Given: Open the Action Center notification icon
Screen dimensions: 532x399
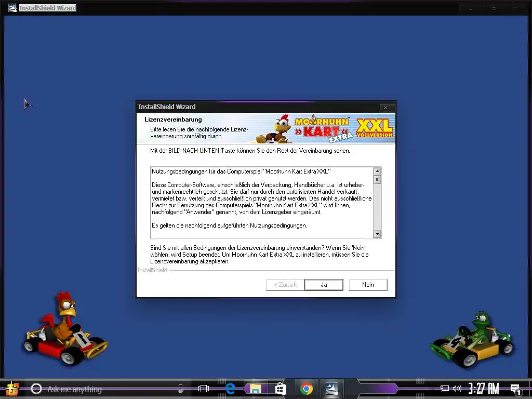Looking at the screenshot, I should click(x=516, y=390).
